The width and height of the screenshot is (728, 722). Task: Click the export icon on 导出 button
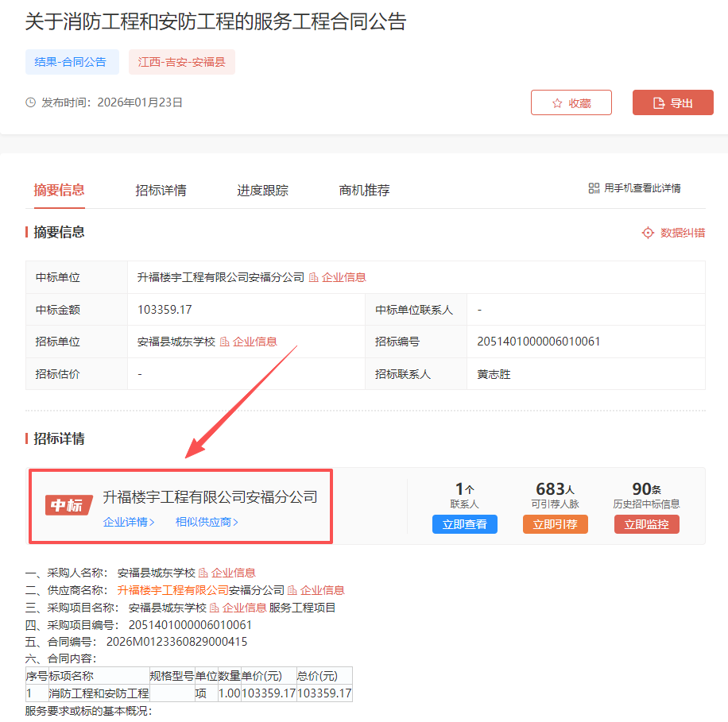pyautogui.click(x=658, y=103)
